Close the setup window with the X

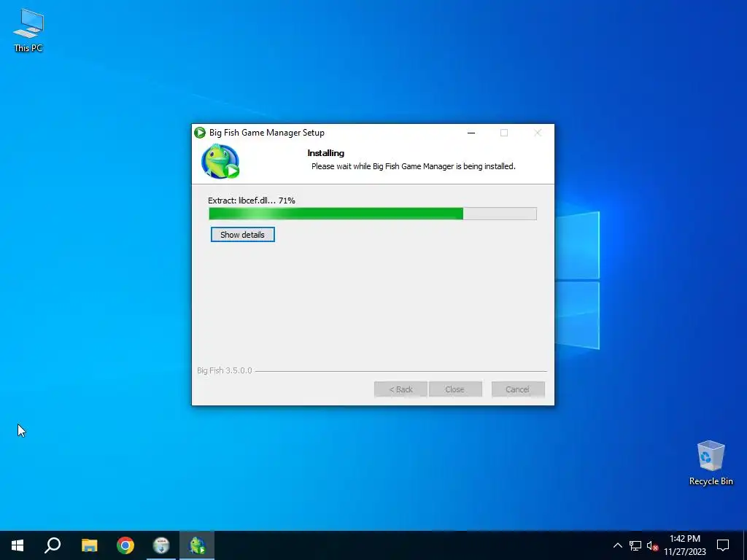pyautogui.click(x=538, y=133)
